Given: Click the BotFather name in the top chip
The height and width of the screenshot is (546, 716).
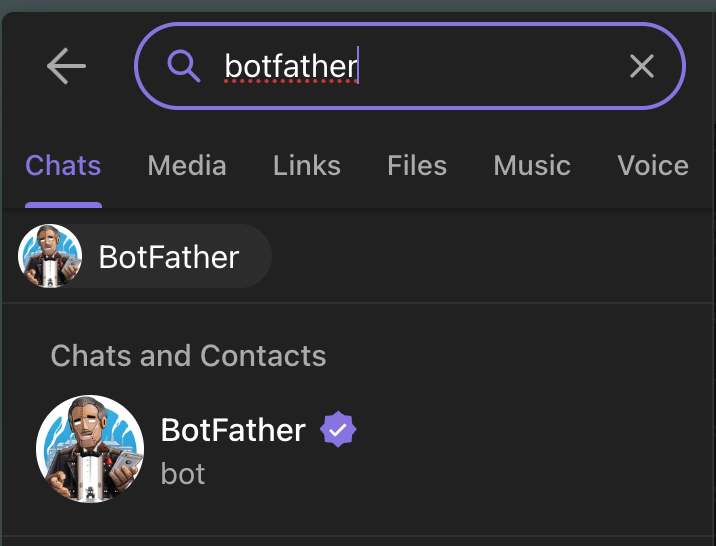Looking at the screenshot, I should 169,257.
